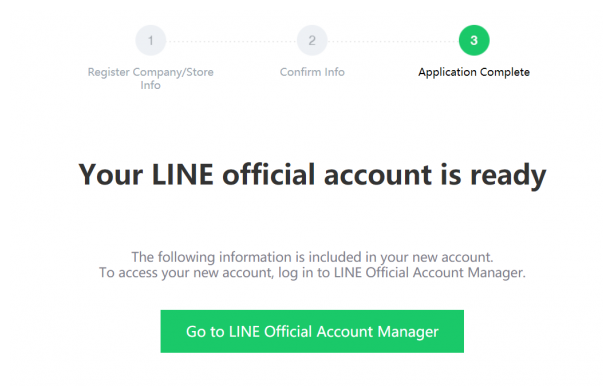
Task: Click the number 1 in the grey circle
Action: tap(150, 40)
